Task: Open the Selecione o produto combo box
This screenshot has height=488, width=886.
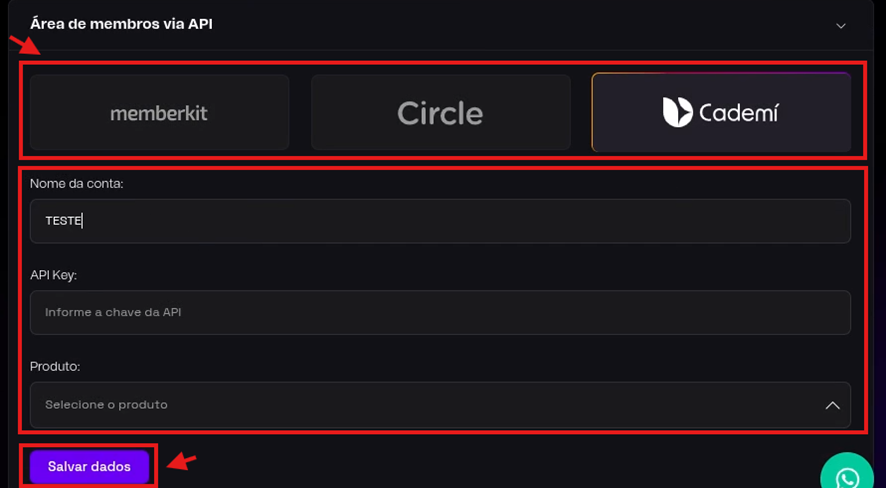Action: pos(440,405)
